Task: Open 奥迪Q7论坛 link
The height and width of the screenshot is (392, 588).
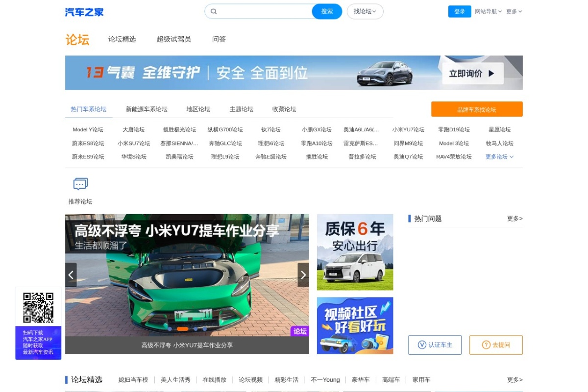Action: point(408,157)
